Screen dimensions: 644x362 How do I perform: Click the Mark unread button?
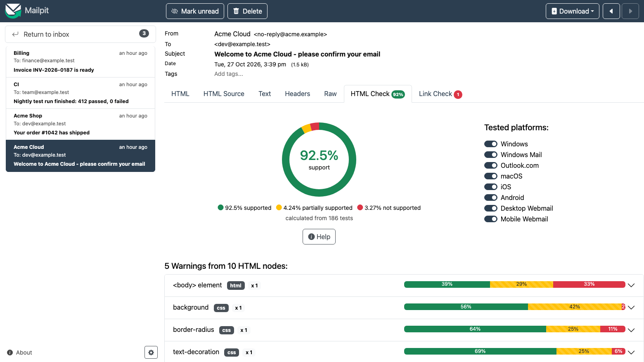pyautogui.click(x=195, y=11)
